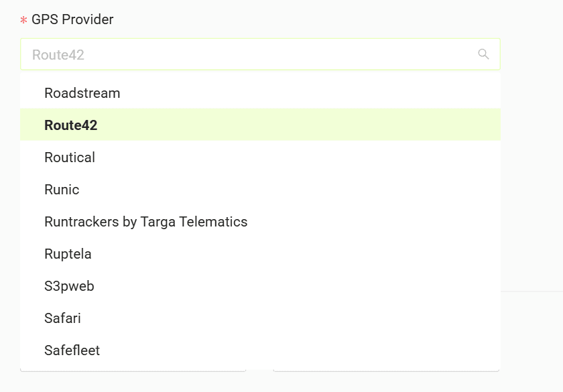
Task: Choose the highlighted Route42 option
Action: [x=260, y=125]
